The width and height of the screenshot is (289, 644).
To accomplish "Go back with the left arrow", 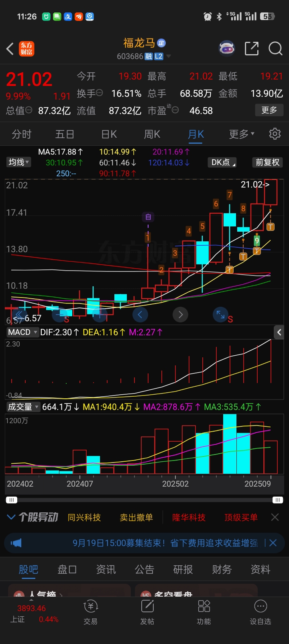I will 10,49.
